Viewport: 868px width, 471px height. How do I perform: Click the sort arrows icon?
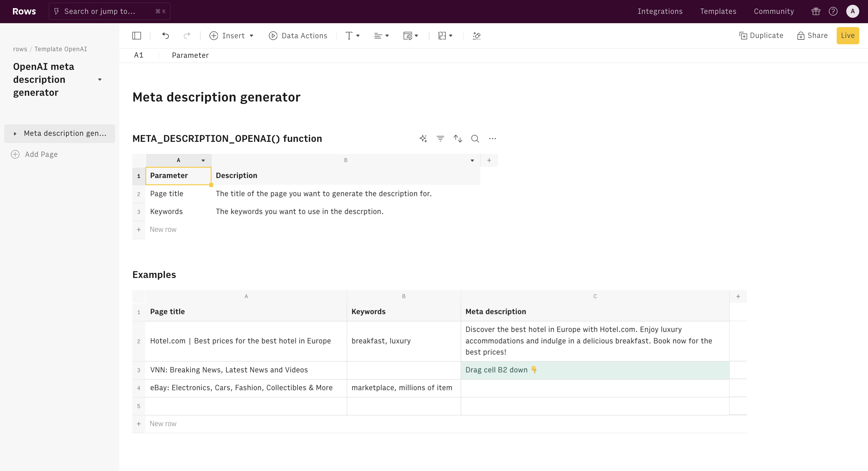[458, 138]
